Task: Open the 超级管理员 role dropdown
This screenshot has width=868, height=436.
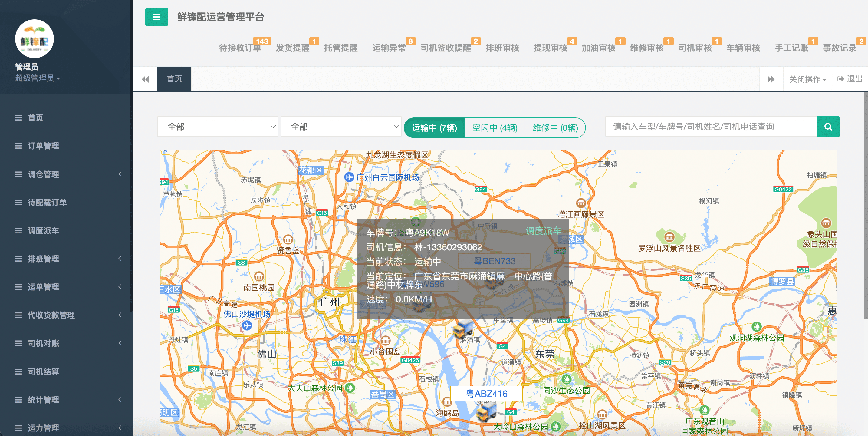Action: (38, 78)
